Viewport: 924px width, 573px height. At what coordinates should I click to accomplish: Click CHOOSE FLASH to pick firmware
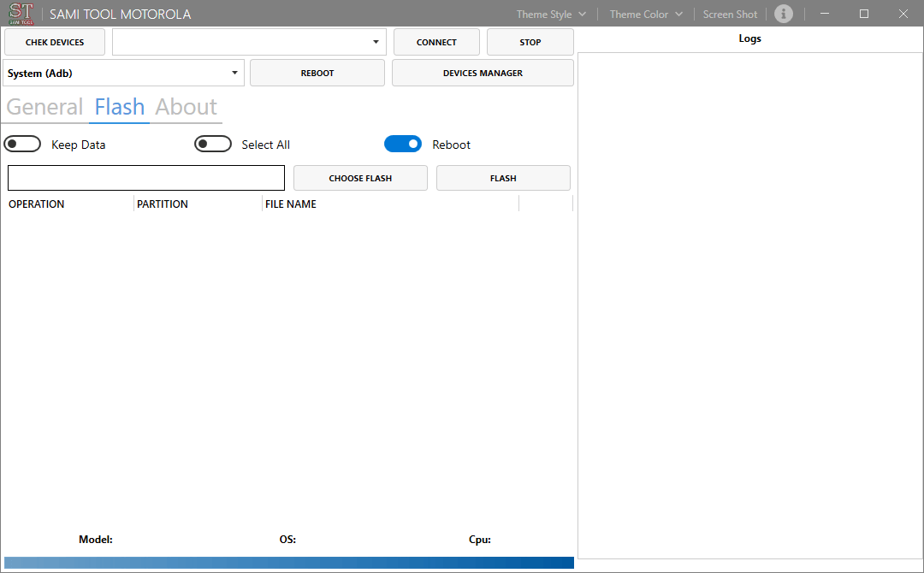(x=360, y=177)
